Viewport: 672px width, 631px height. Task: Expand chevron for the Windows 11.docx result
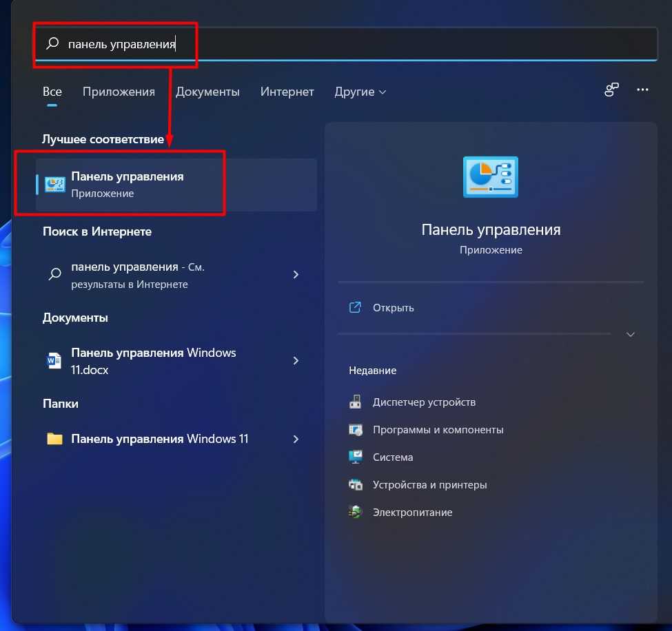296,361
